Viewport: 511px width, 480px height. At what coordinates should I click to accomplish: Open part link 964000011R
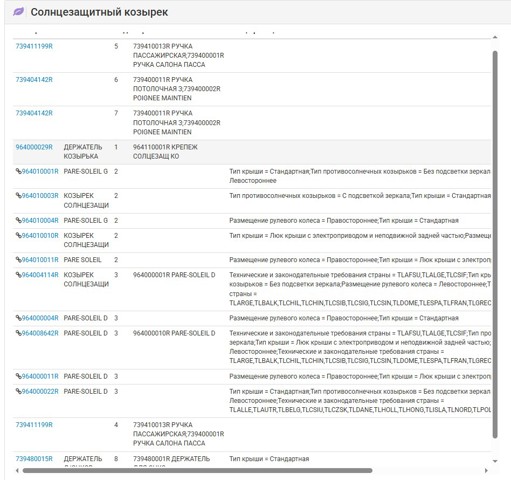[40, 376]
